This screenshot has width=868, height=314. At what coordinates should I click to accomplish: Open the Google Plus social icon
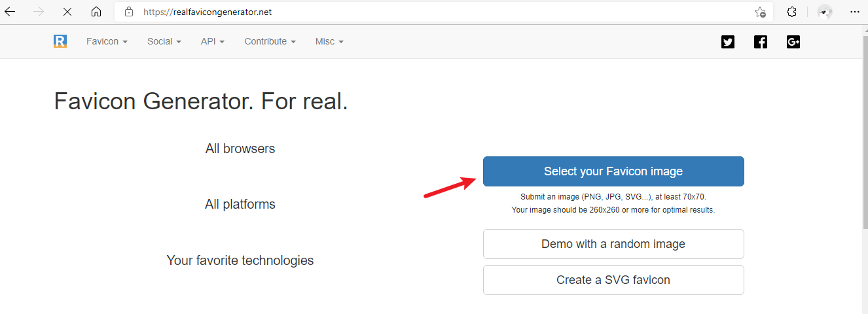793,42
